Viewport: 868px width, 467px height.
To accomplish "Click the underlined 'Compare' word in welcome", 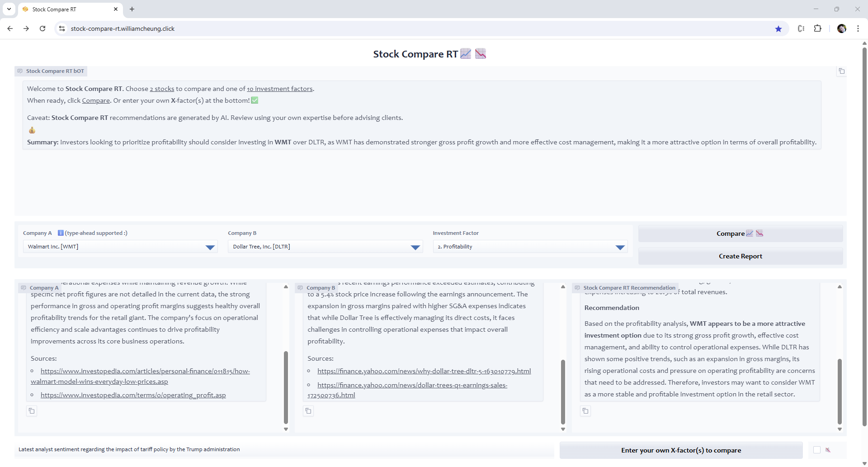I will click(96, 100).
